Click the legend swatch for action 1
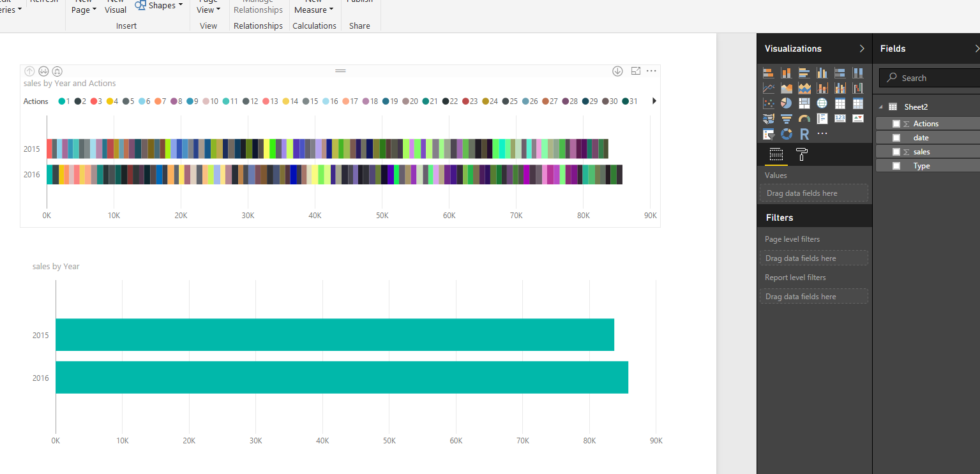This screenshot has height=474, width=980. (x=62, y=101)
